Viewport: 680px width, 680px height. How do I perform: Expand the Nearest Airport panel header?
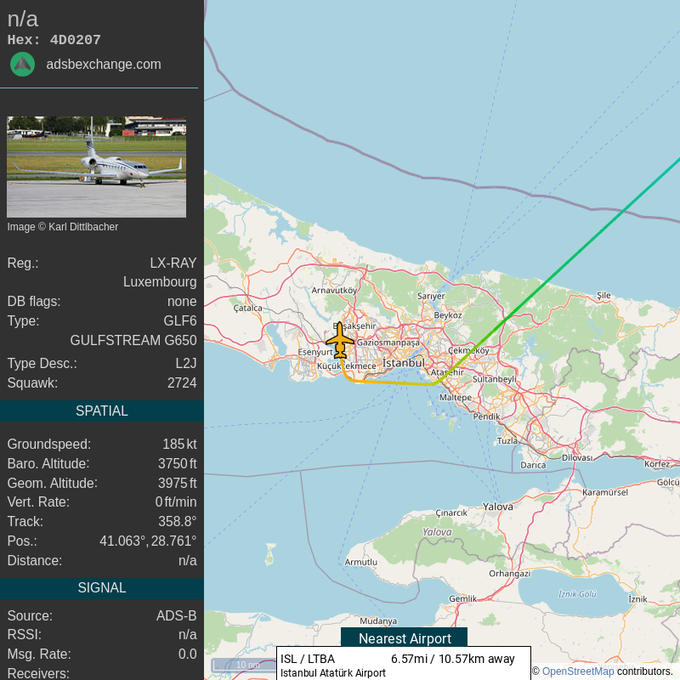[x=404, y=638]
